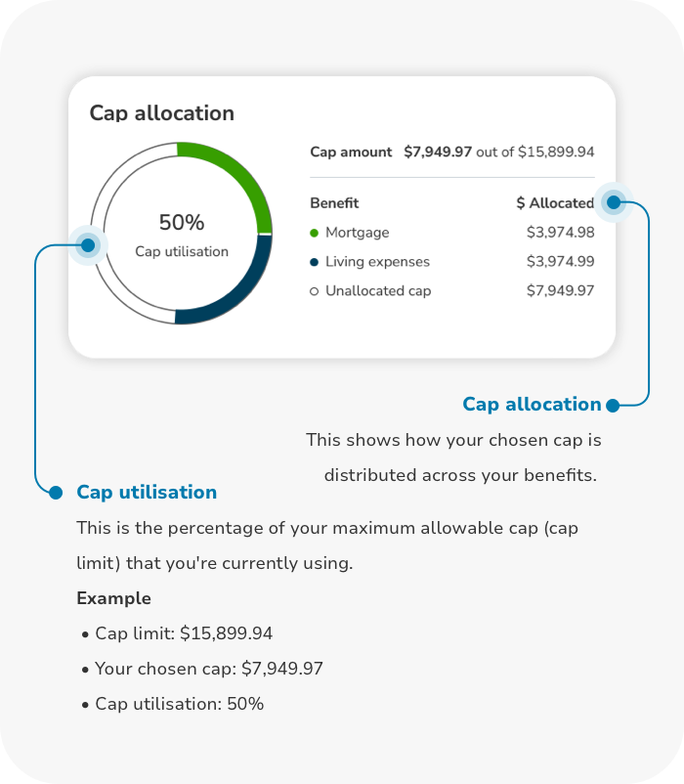Viewport: 684px width, 784px height.
Task: Click the $7,949.97 cap amount value
Action: pyautogui.click(x=438, y=152)
